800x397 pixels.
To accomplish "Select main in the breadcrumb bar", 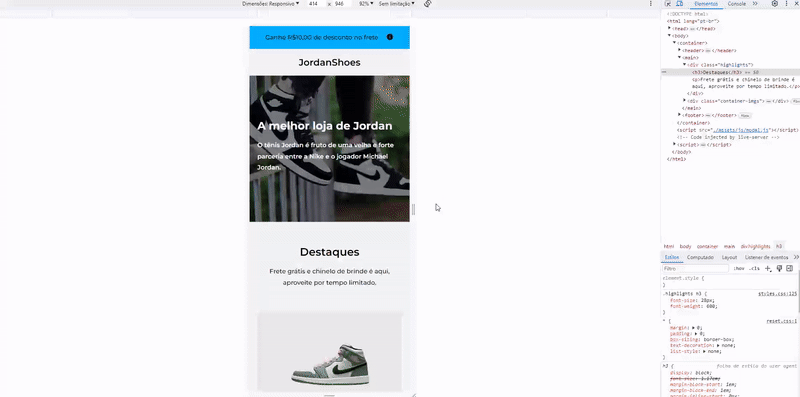I will [x=729, y=246].
